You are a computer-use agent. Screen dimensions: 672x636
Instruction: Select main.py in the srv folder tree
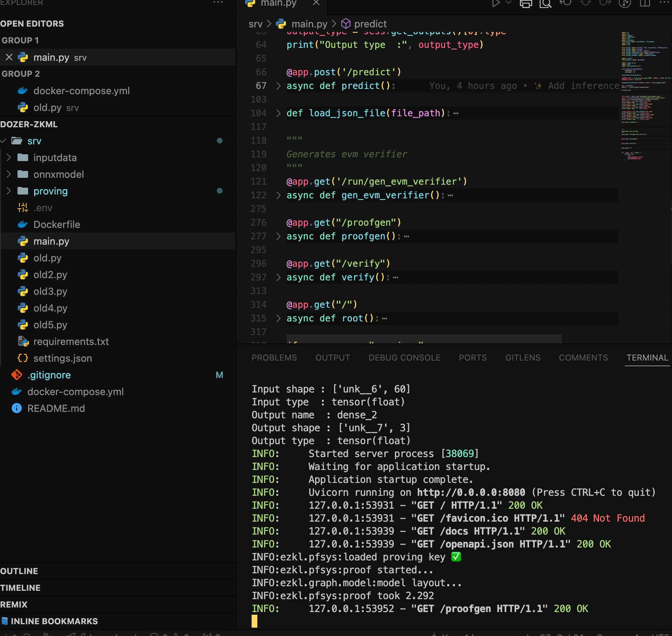coord(51,241)
